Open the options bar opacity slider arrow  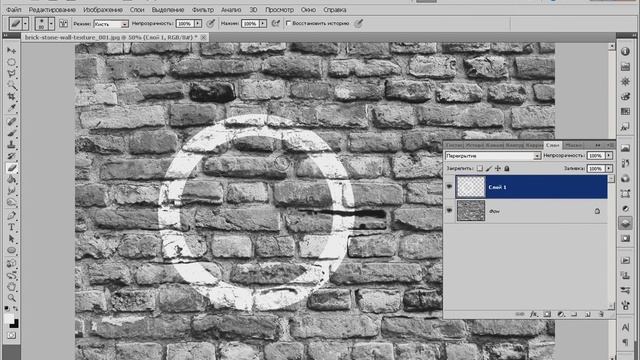(198, 24)
